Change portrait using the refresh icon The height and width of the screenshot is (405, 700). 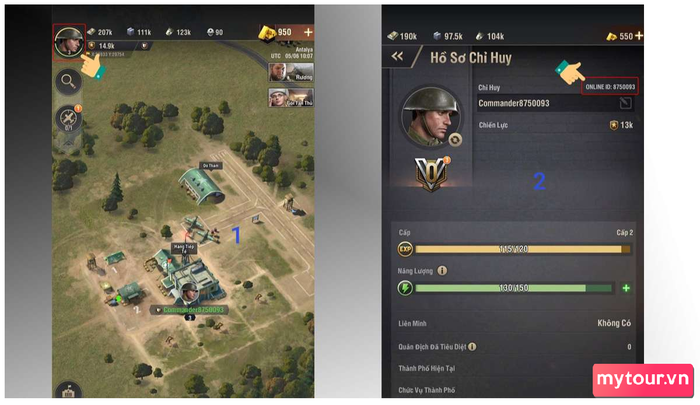tap(454, 140)
